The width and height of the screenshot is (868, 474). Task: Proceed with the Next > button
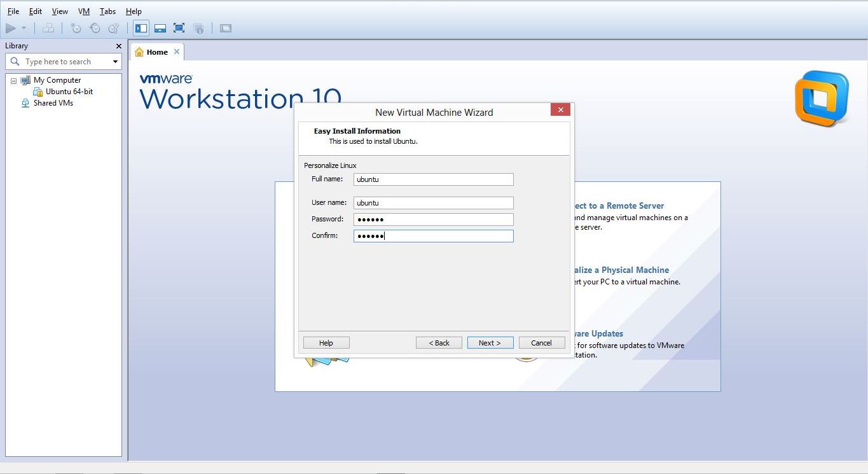[490, 343]
